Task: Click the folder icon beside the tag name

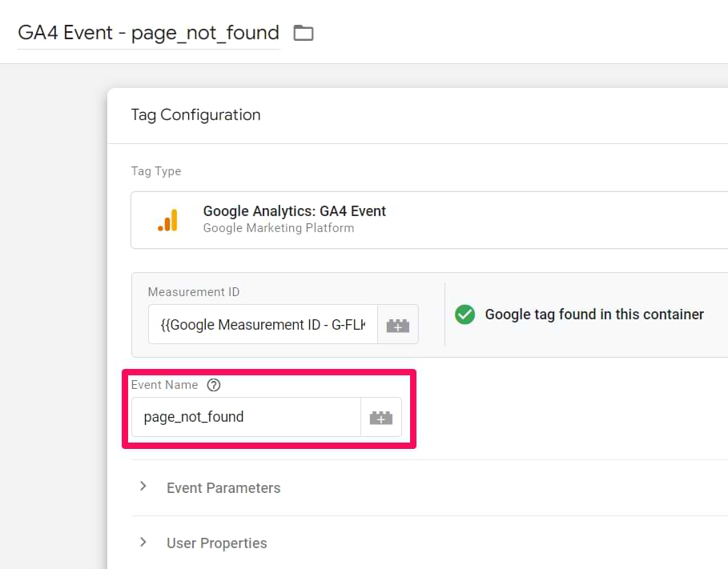Action: tap(303, 33)
